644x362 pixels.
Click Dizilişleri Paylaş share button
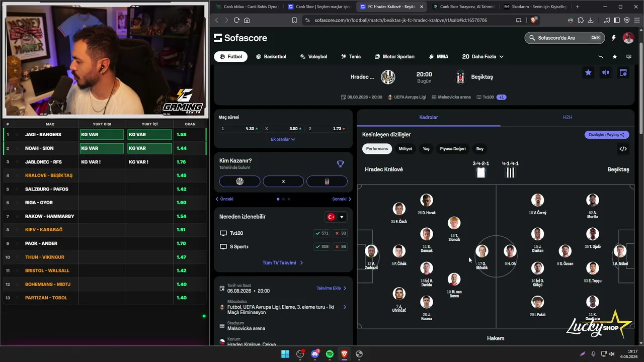(607, 135)
